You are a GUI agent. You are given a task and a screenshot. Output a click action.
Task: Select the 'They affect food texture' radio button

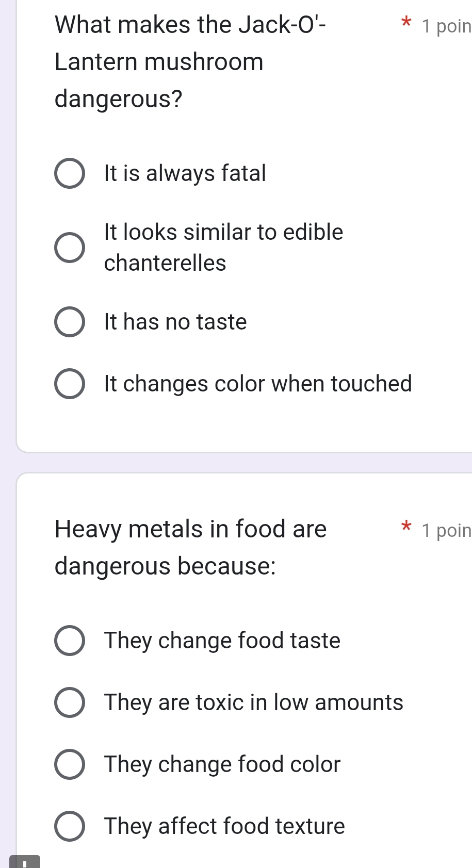(70, 826)
